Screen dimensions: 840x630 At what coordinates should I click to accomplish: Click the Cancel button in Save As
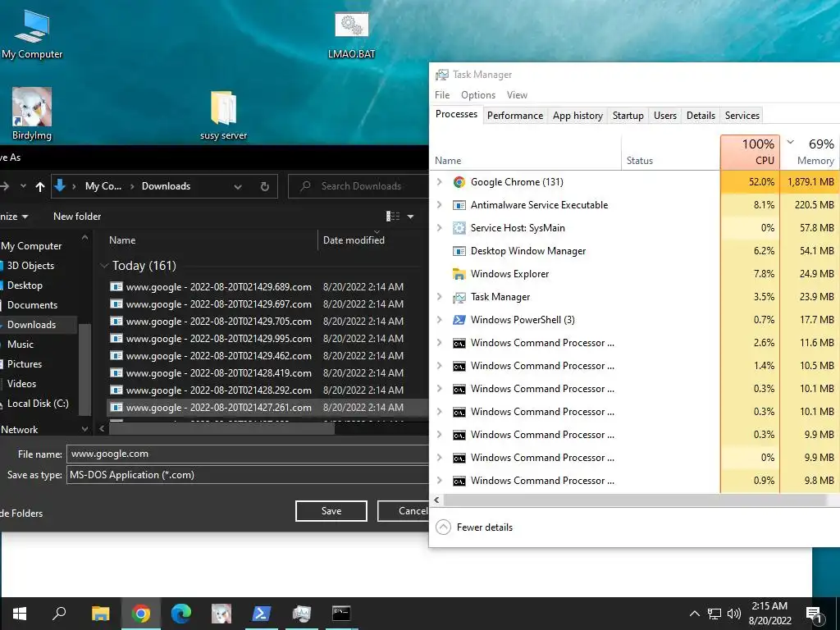pos(404,511)
